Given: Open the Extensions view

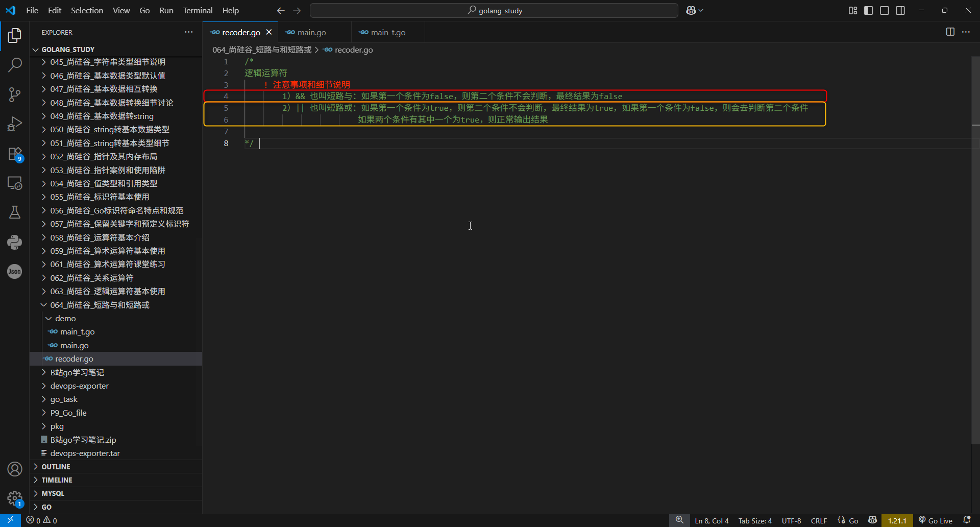Looking at the screenshot, I should pyautogui.click(x=15, y=154).
